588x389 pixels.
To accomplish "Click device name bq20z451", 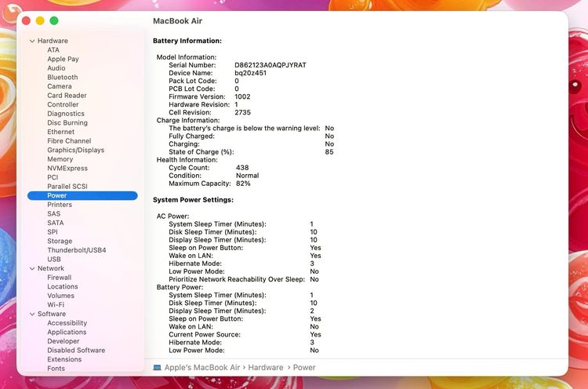I will click(x=251, y=73).
